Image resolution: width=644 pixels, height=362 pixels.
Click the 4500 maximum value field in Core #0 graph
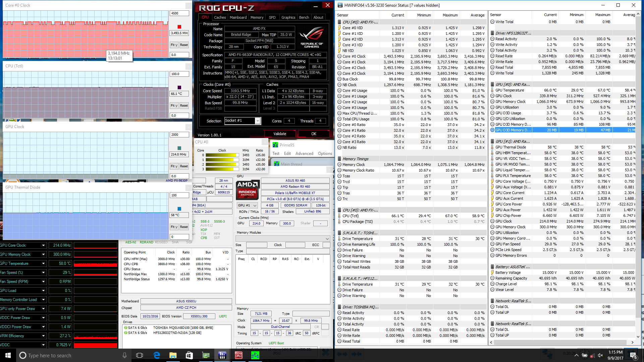179,13
